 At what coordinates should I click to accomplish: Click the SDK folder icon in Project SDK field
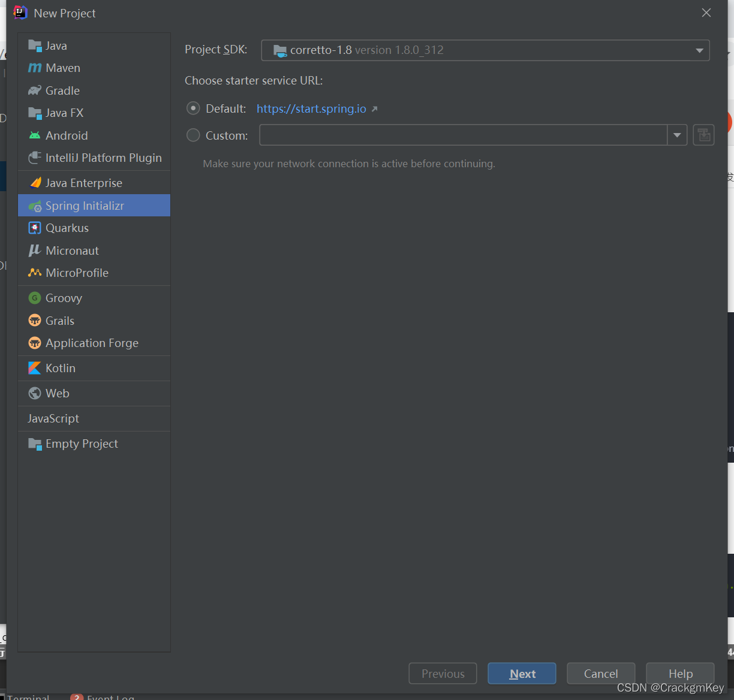point(280,50)
